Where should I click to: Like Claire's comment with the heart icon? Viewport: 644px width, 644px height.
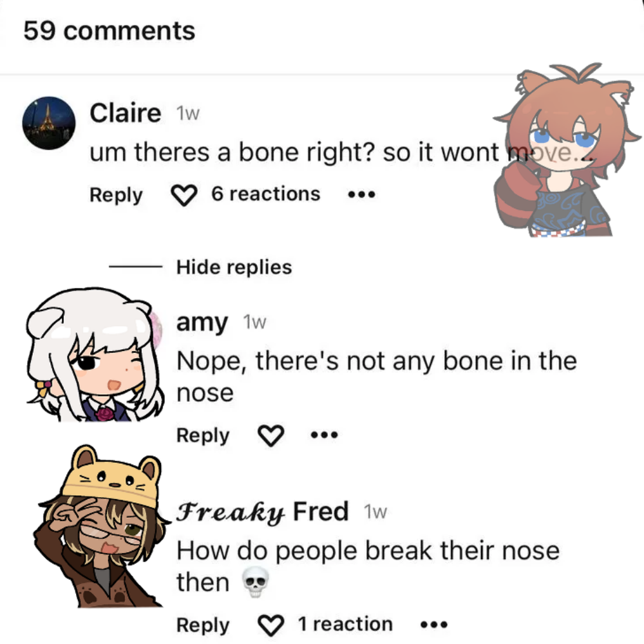coord(184,195)
